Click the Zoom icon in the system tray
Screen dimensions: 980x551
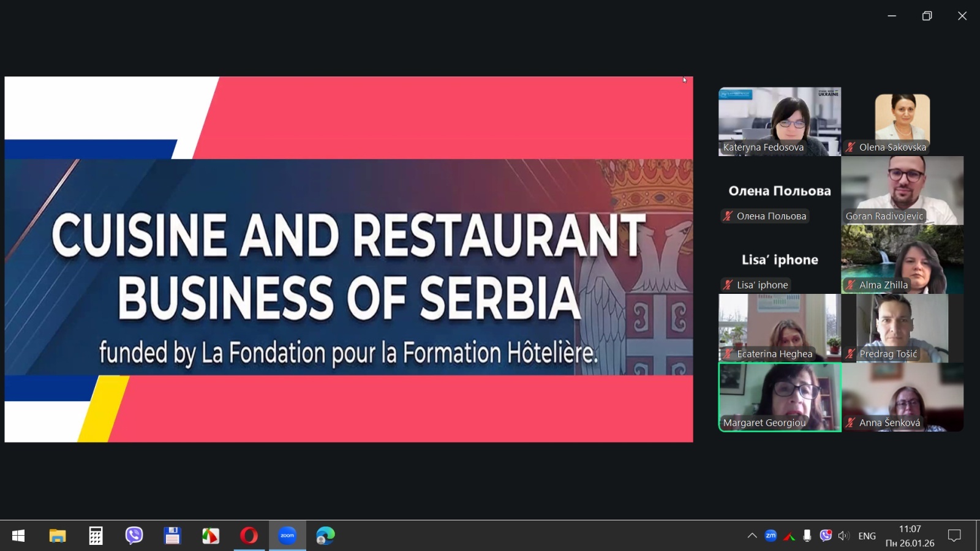[771, 536]
